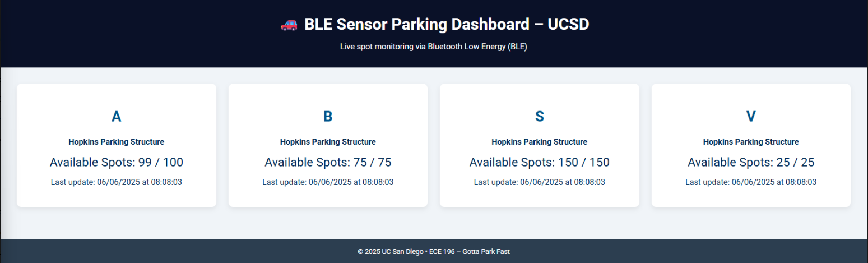Select the lot S card letter
Image resolution: width=868 pixels, height=263 pixels.
(540, 116)
